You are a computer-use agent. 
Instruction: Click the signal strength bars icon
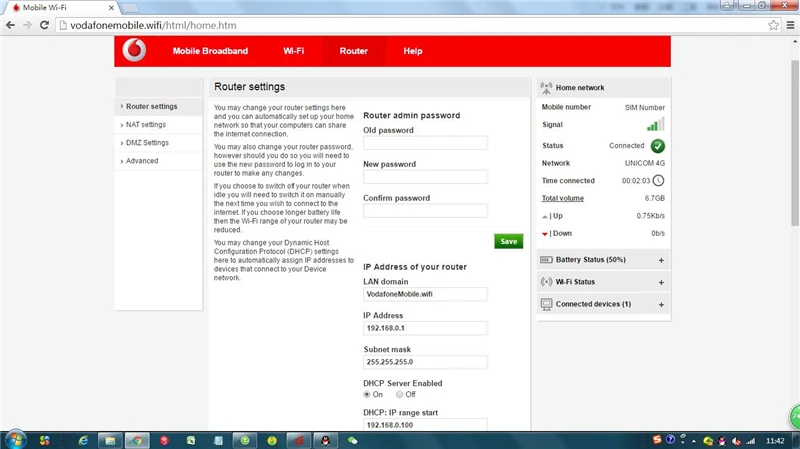(656, 124)
